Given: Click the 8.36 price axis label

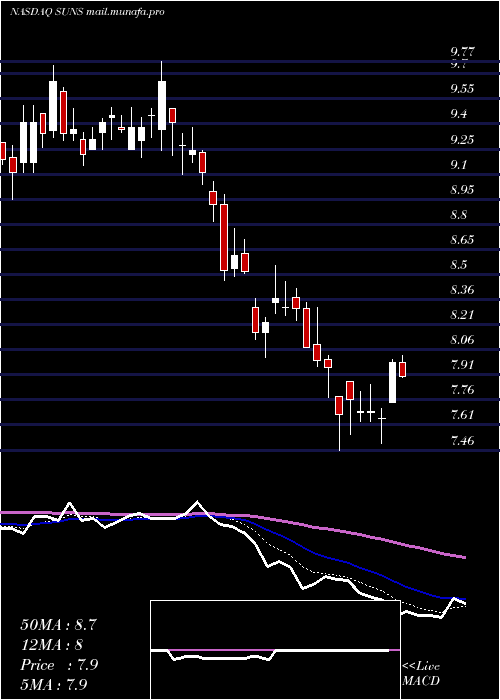Looking at the screenshot, I should click(x=462, y=290).
